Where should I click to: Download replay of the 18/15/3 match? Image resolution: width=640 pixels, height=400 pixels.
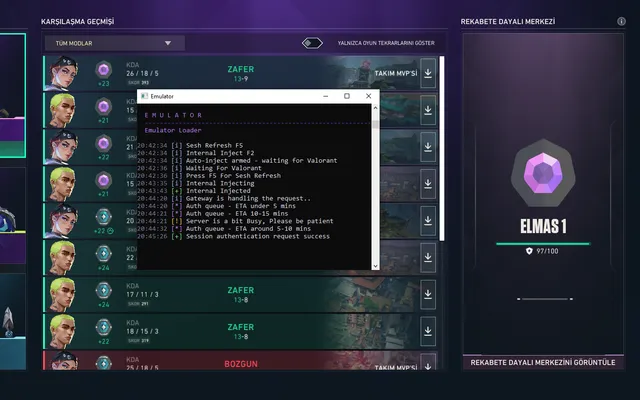click(x=428, y=331)
